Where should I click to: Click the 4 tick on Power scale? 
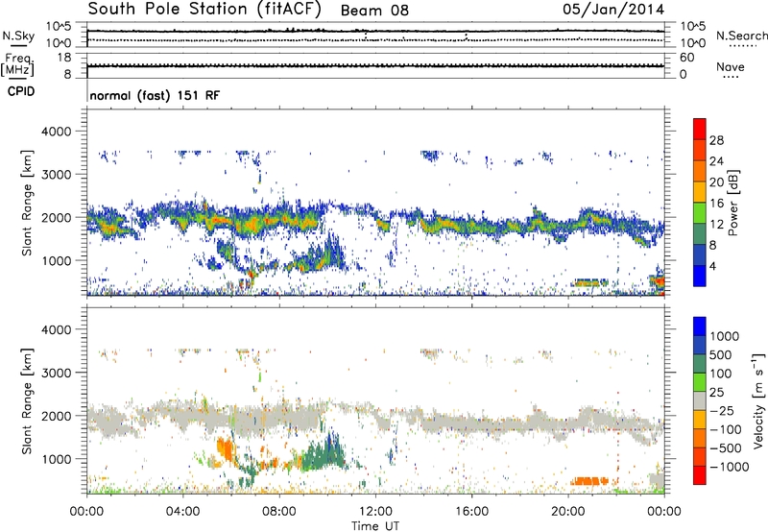pyautogui.click(x=713, y=266)
